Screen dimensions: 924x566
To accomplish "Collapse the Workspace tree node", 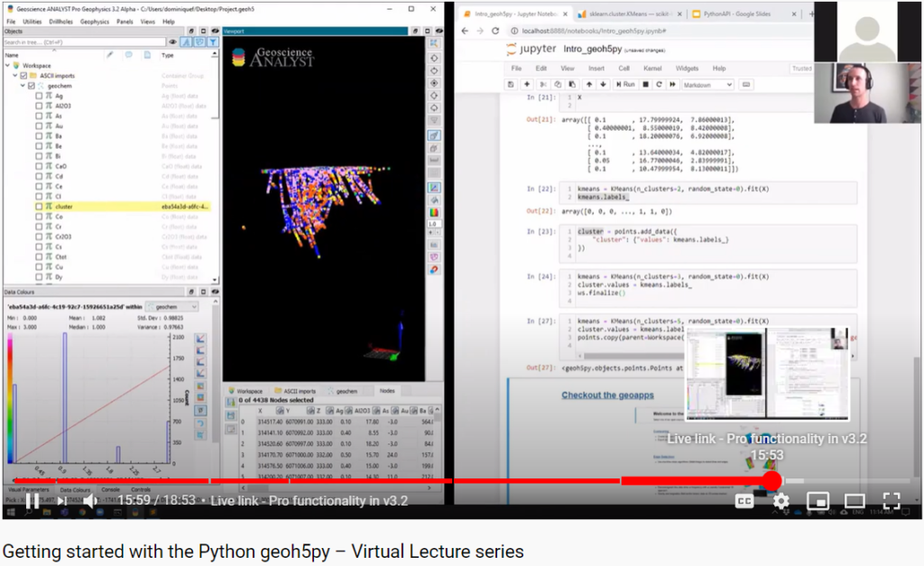I will coord(7,66).
